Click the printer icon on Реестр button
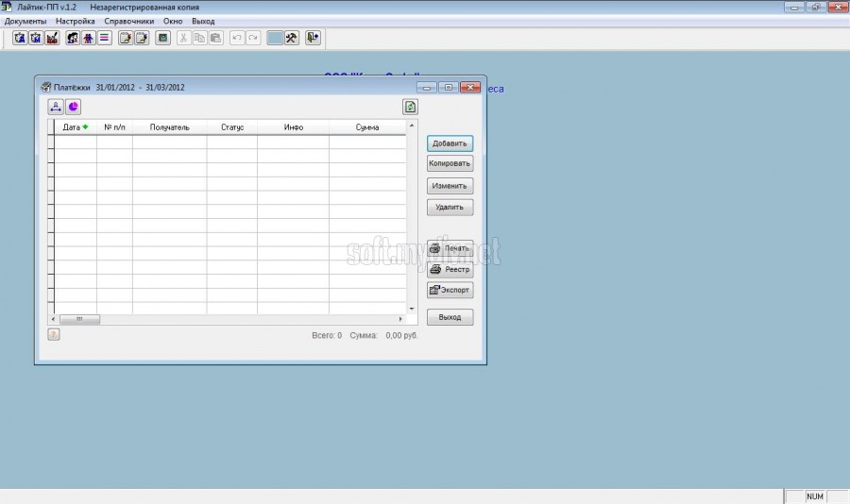This screenshot has width=850, height=504. pyautogui.click(x=435, y=269)
